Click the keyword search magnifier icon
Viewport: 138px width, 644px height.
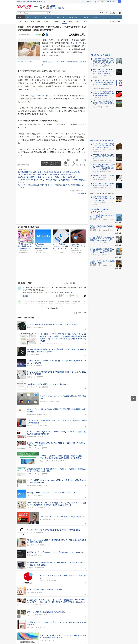click(49, 13)
